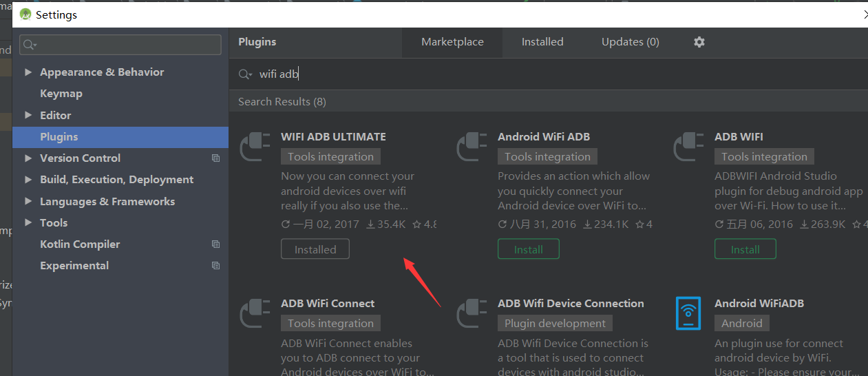Click the ADB WiFi Connect plug icon
The image size is (868, 376).
click(255, 314)
